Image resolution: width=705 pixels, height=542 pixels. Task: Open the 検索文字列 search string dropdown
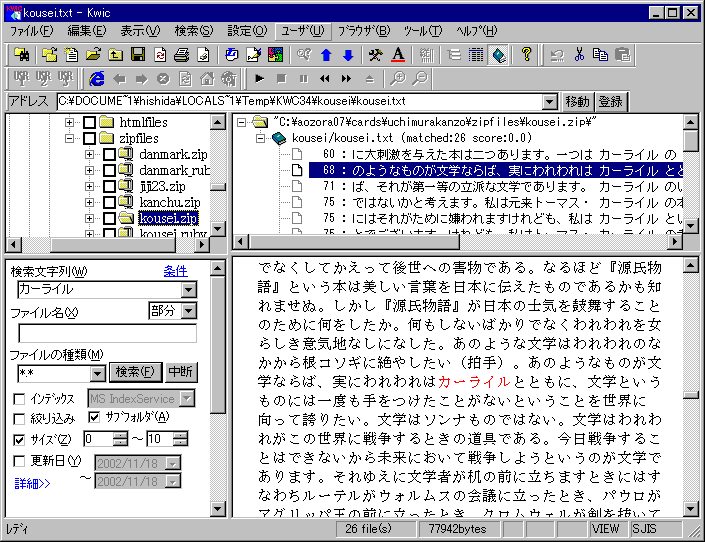(x=189, y=289)
